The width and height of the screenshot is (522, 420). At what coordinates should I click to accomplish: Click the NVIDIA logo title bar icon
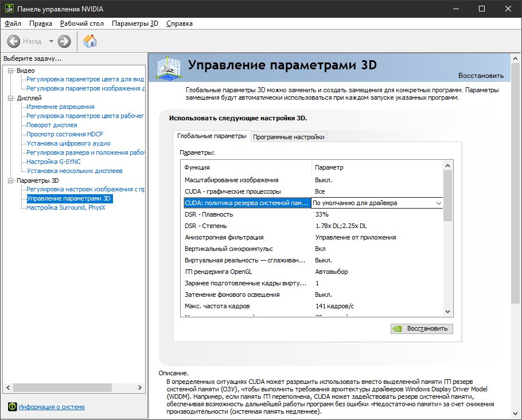tap(9, 9)
